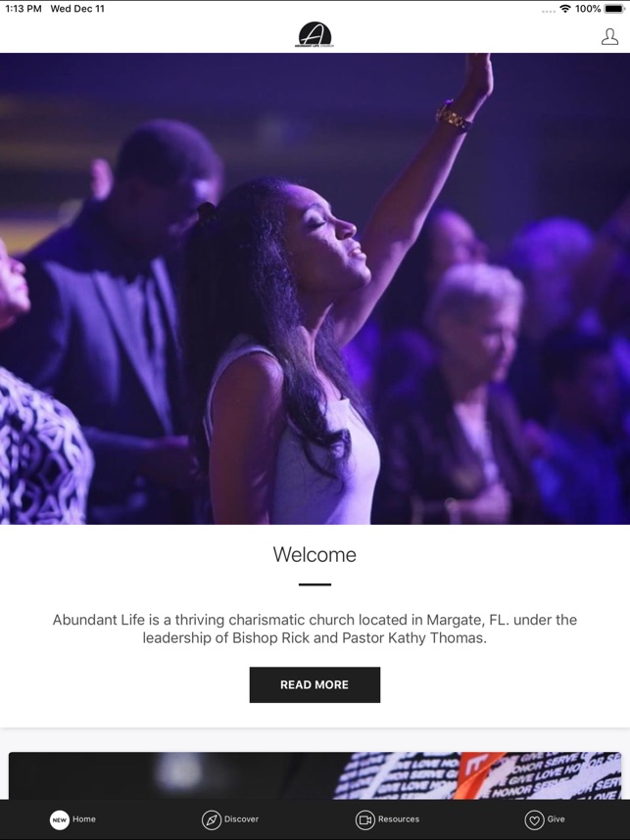
Task: Tap the NEW badge icon beside Home
Action: (60, 819)
